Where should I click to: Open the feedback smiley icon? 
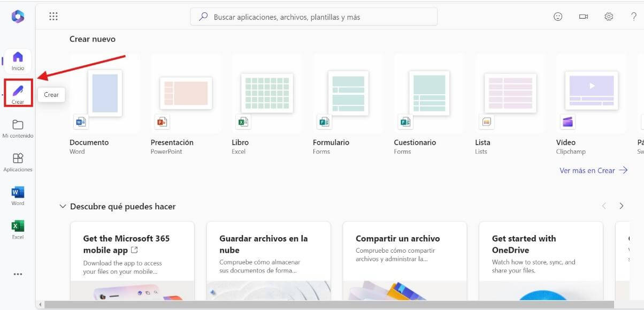tap(558, 17)
